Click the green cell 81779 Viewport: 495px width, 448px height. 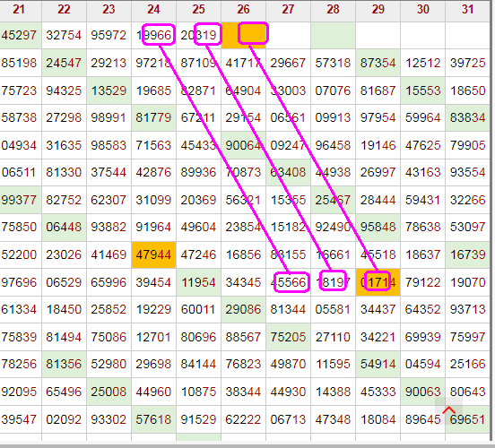153,117
